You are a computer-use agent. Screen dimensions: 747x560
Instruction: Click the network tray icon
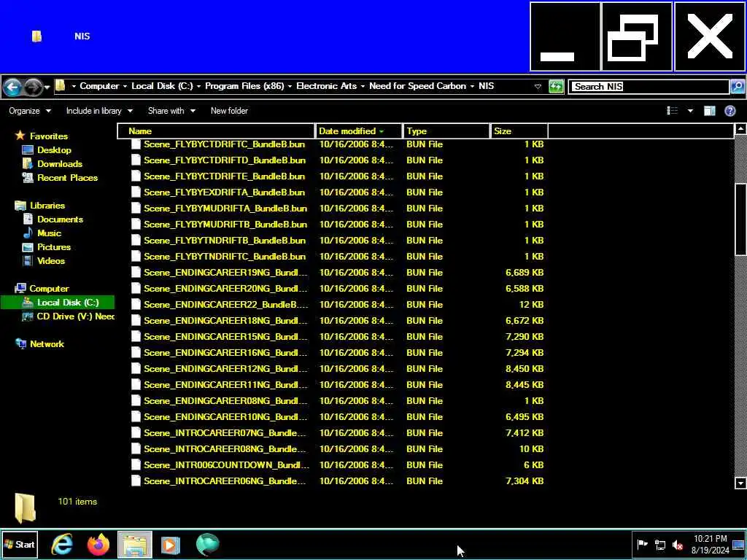(660, 545)
